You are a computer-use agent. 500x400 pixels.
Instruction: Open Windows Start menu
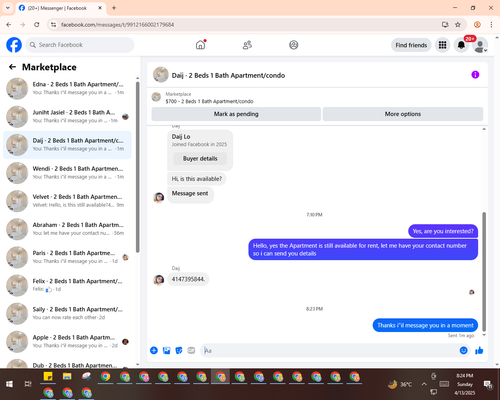pyautogui.click(x=9, y=384)
